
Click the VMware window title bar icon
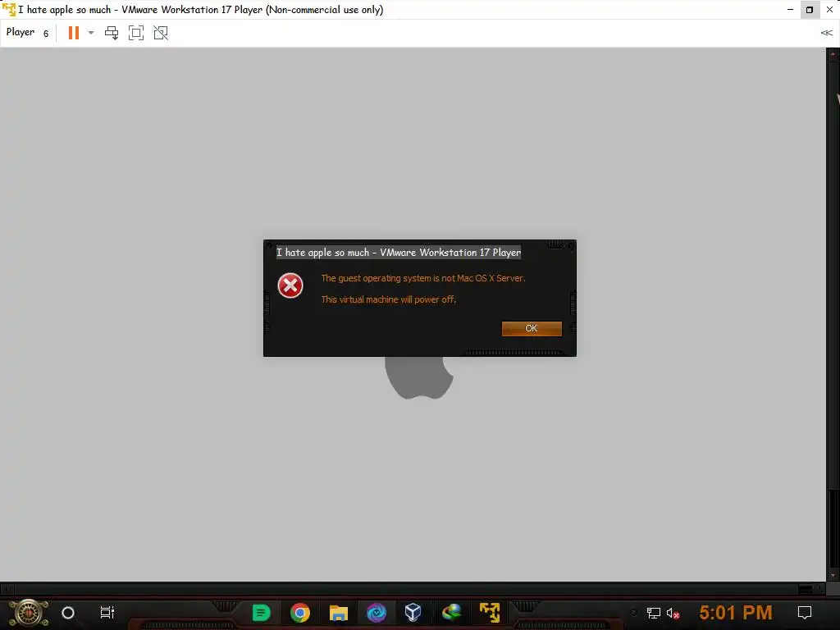pyautogui.click(x=9, y=9)
